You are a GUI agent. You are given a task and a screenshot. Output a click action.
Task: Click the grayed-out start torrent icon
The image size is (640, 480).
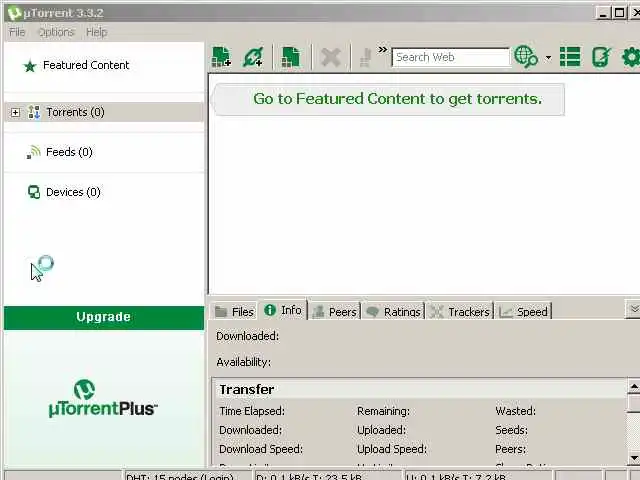pos(365,57)
